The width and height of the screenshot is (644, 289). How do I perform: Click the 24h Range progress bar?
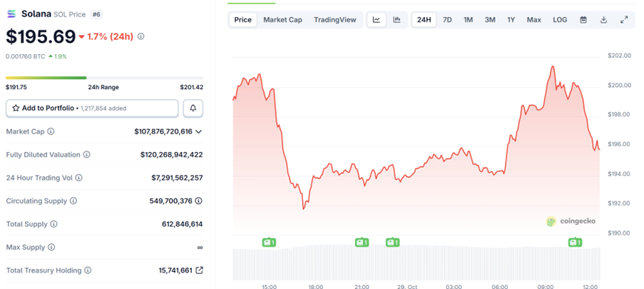[x=104, y=78]
